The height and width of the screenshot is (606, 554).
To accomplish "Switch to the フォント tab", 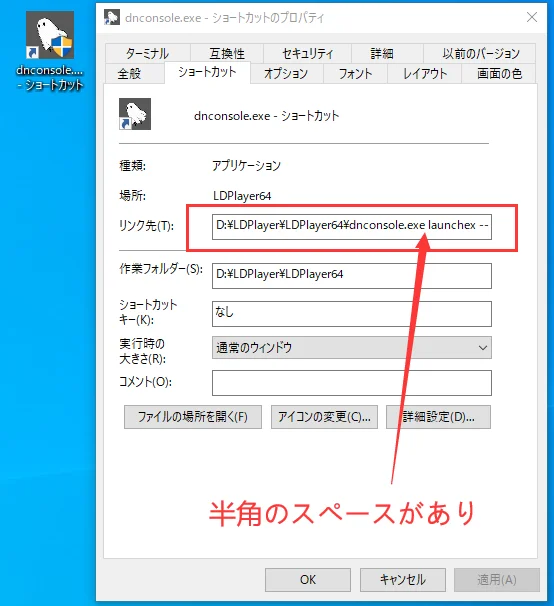I will [x=355, y=73].
